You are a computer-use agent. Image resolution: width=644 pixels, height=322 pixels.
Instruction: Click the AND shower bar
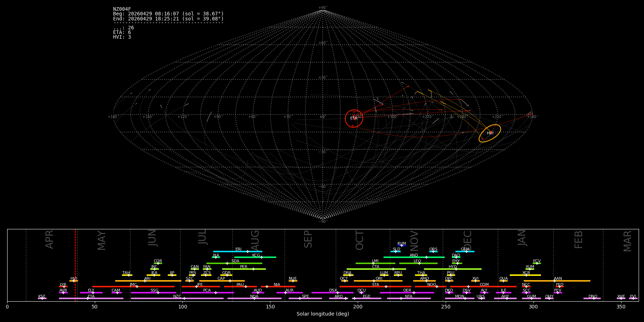click(414, 257)
